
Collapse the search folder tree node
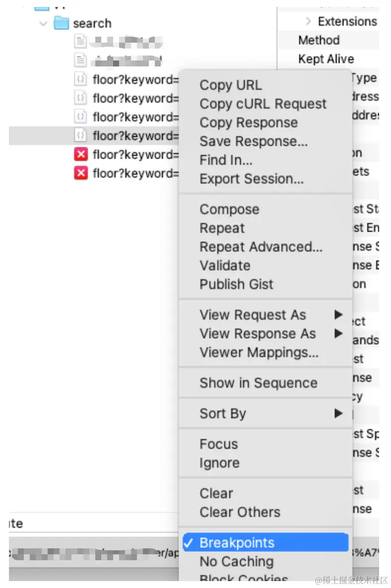(x=43, y=23)
